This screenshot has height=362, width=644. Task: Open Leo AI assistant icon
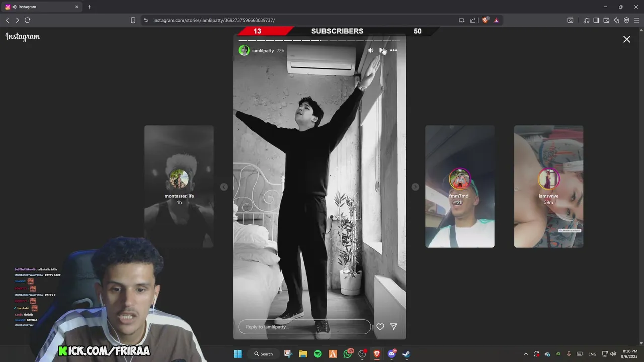tap(616, 20)
